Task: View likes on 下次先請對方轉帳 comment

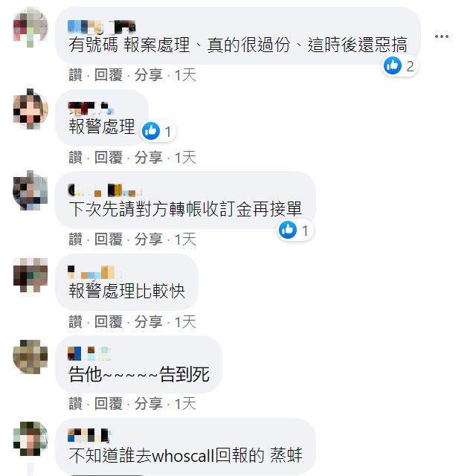Action: (x=295, y=230)
